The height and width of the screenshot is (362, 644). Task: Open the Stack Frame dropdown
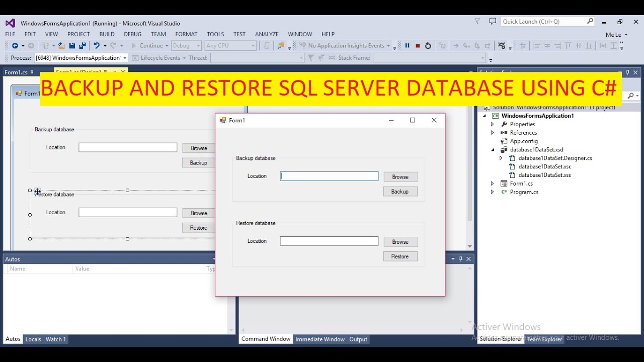pos(482,58)
